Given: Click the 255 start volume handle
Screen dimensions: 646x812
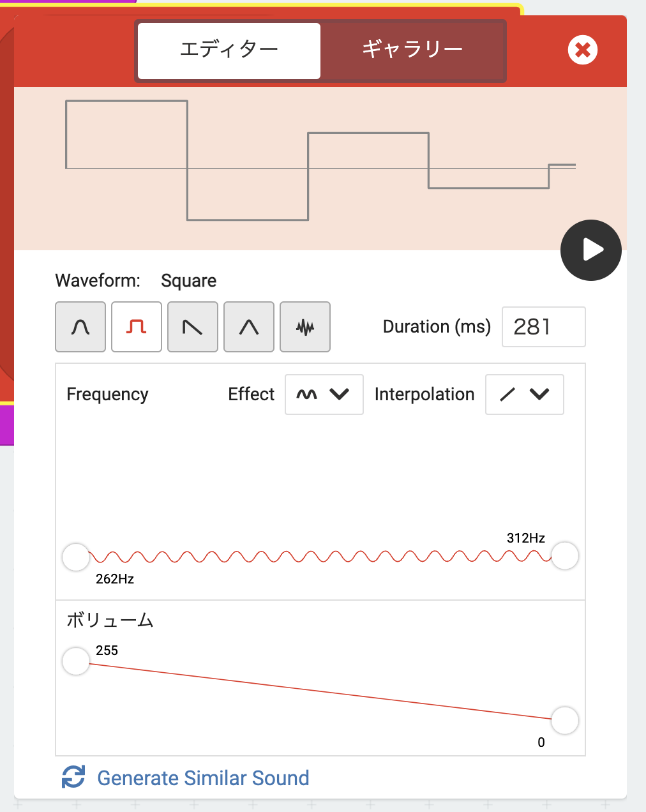Looking at the screenshot, I should [x=76, y=661].
